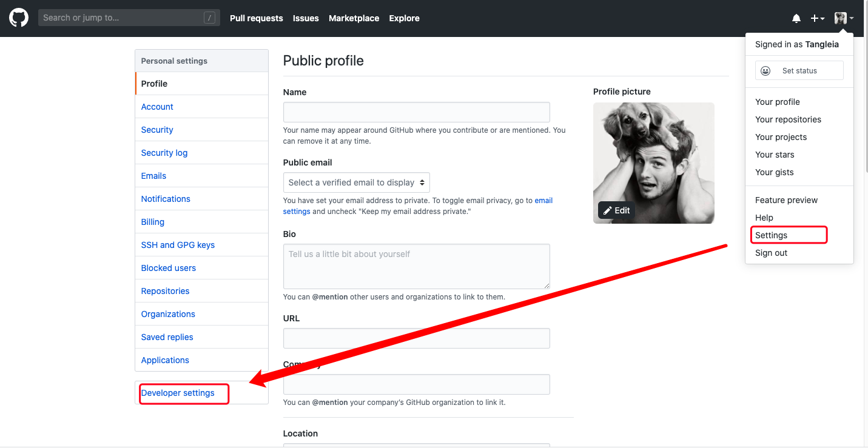Click the pencil Edit button on profile picture

tap(616, 210)
